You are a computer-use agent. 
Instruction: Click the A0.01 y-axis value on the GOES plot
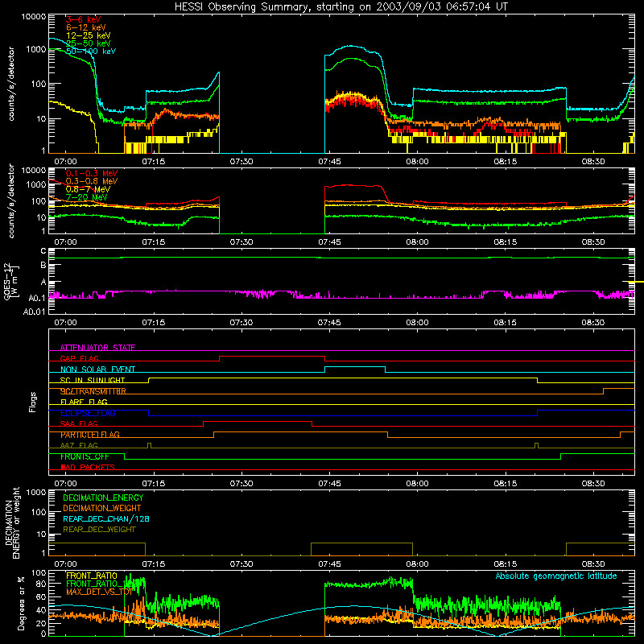(34, 312)
